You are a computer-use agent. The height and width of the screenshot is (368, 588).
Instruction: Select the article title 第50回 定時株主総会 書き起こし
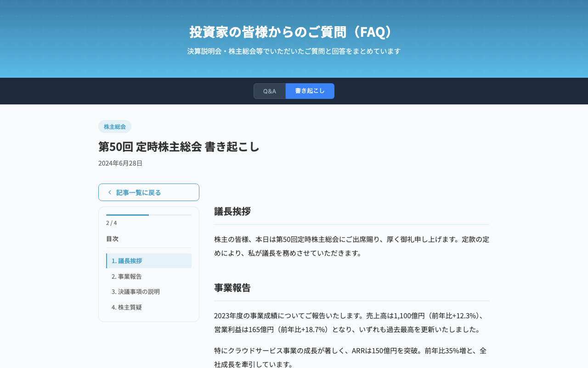pos(179,147)
